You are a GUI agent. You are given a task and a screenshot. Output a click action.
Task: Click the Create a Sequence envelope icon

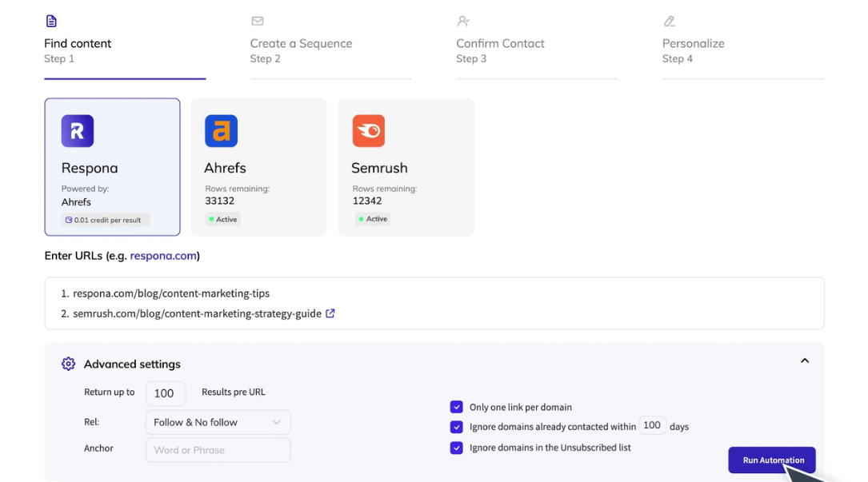point(258,21)
